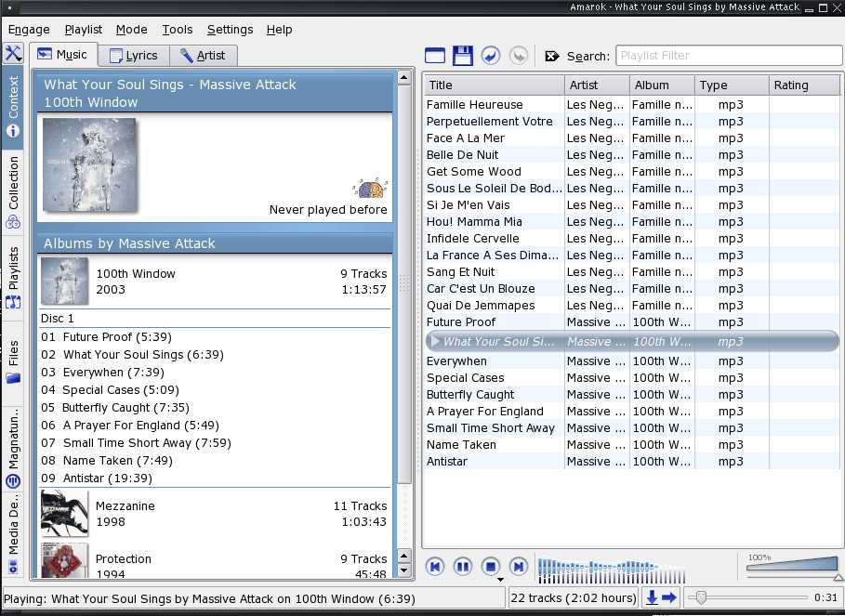Click track link '01 Future Proof (5:39)'
The width and height of the screenshot is (845, 616).
106,337
